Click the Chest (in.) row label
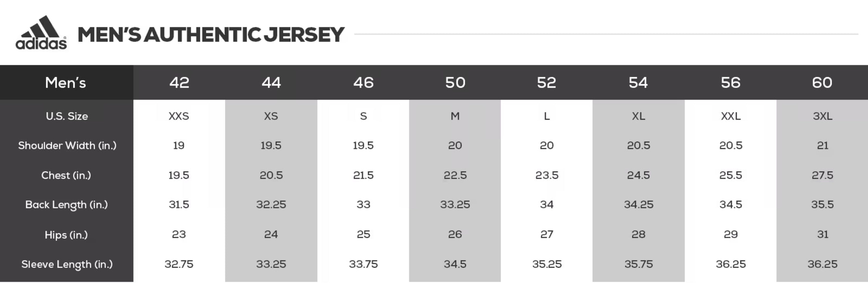Image resolution: width=868 pixels, height=283 pixels. (66, 175)
